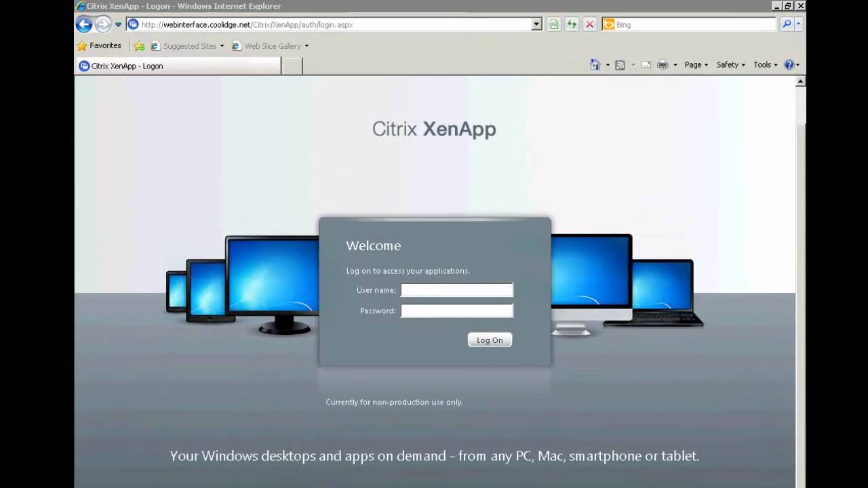
Task: Expand the address bar history dropdown
Action: point(536,24)
